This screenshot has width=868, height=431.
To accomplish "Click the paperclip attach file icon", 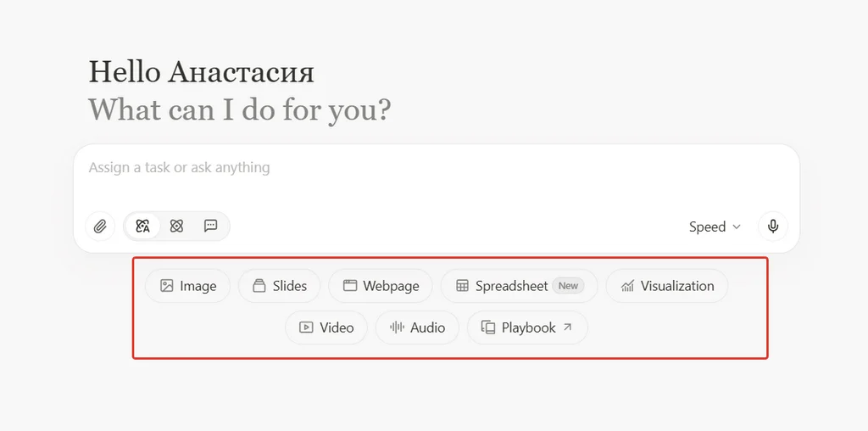I will [100, 227].
